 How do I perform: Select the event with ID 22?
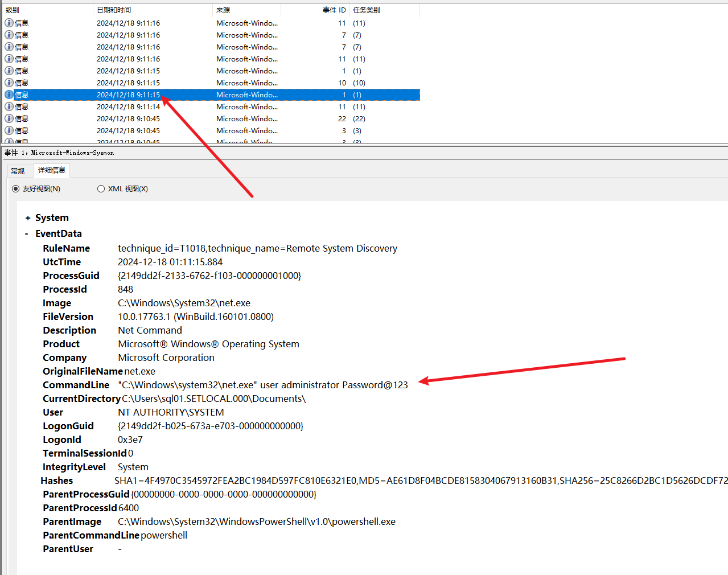tap(212, 118)
